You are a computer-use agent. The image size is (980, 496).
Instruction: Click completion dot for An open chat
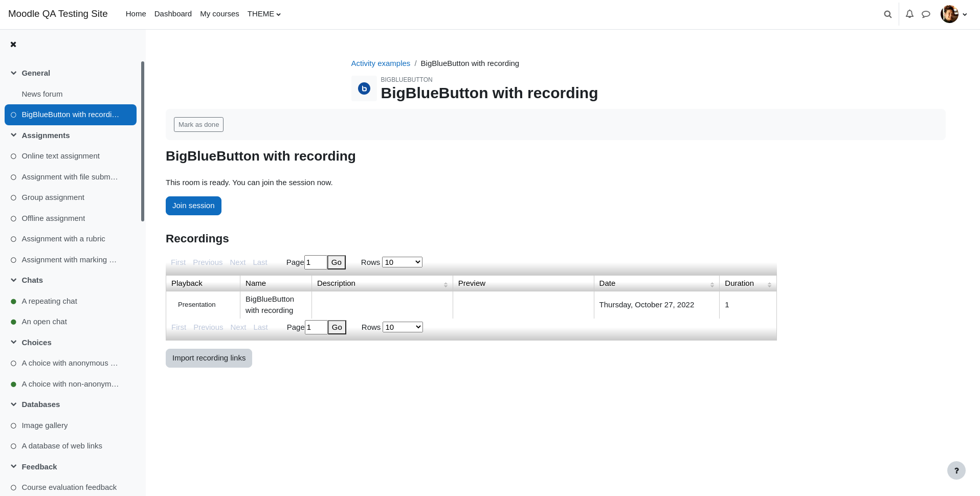coord(13,322)
